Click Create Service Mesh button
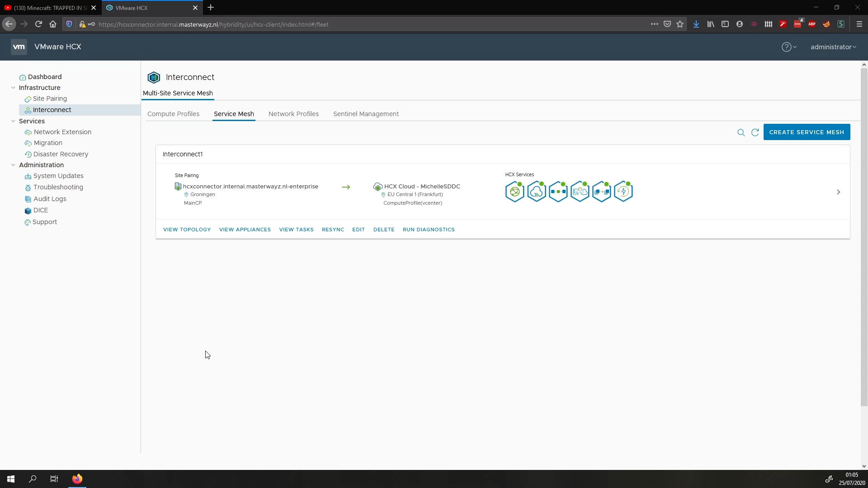The image size is (868, 488). [x=807, y=132]
